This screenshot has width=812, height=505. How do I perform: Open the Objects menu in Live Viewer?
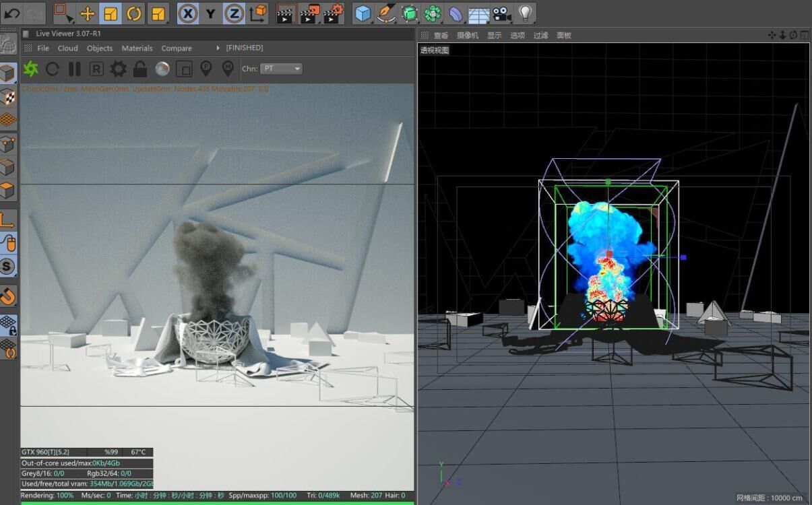click(100, 48)
